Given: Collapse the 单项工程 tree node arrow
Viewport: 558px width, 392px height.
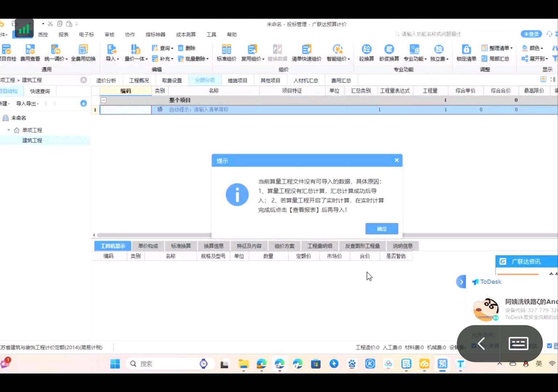Looking at the screenshot, I should point(9,130).
